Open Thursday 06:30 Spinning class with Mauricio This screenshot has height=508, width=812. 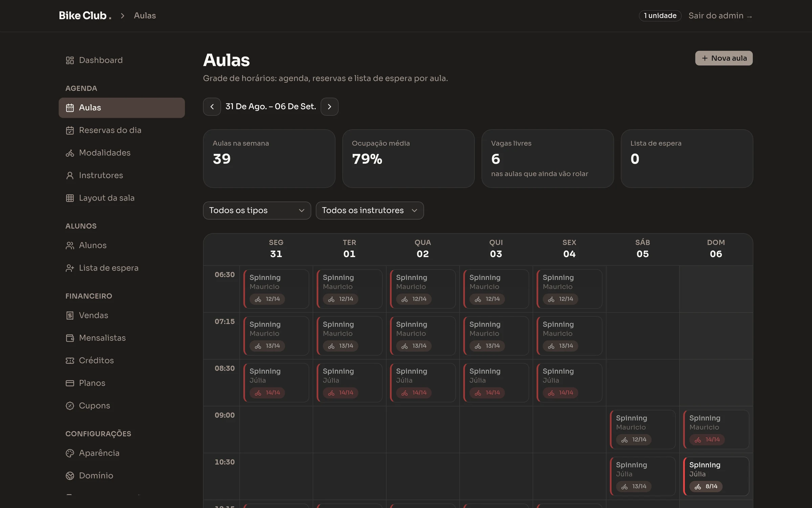[x=496, y=289]
